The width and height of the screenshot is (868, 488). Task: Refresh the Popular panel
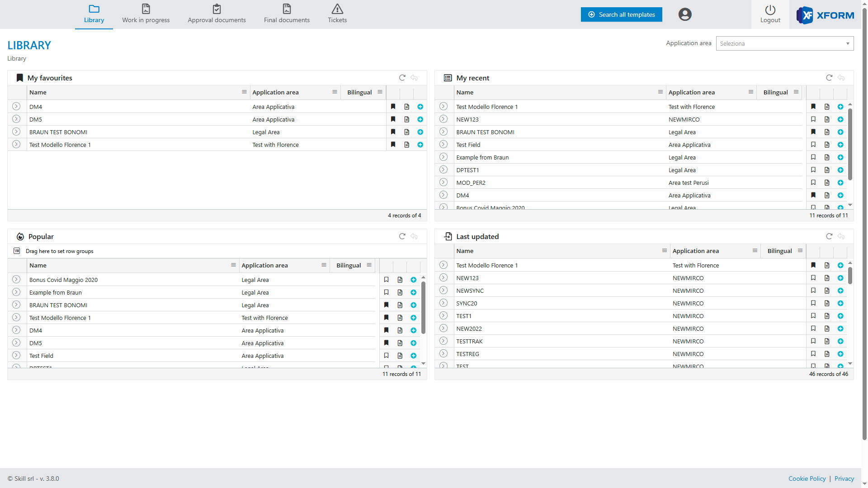pos(402,236)
